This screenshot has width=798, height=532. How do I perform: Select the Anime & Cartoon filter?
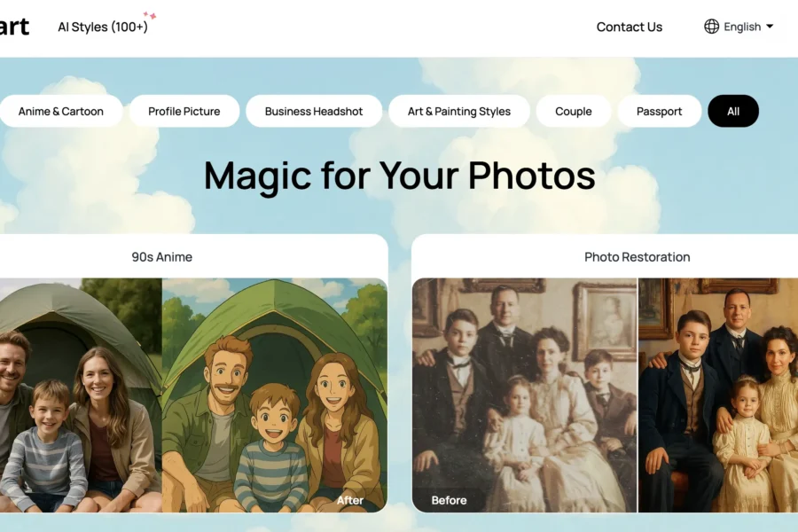(x=60, y=111)
